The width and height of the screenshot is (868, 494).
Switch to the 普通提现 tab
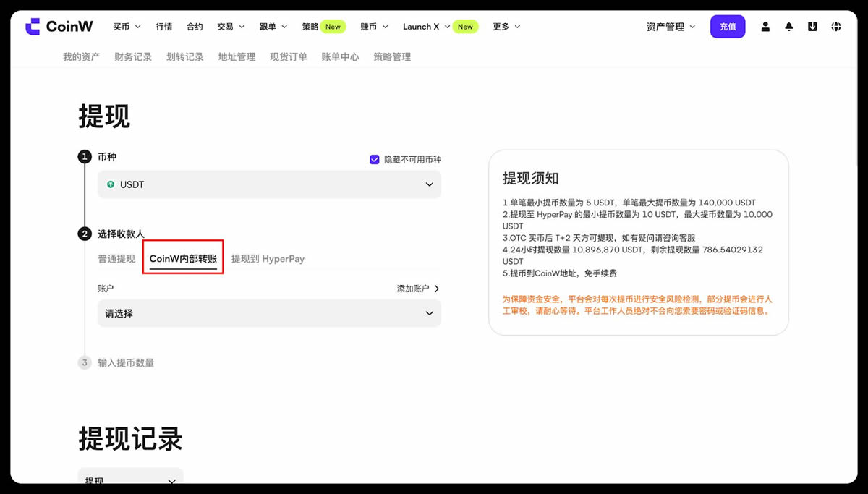(116, 258)
